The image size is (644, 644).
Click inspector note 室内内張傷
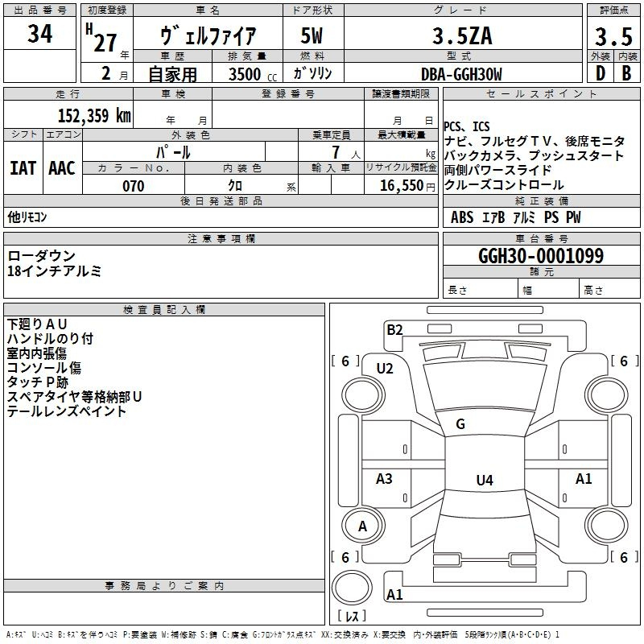pyautogui.click(x=37, y=353)
